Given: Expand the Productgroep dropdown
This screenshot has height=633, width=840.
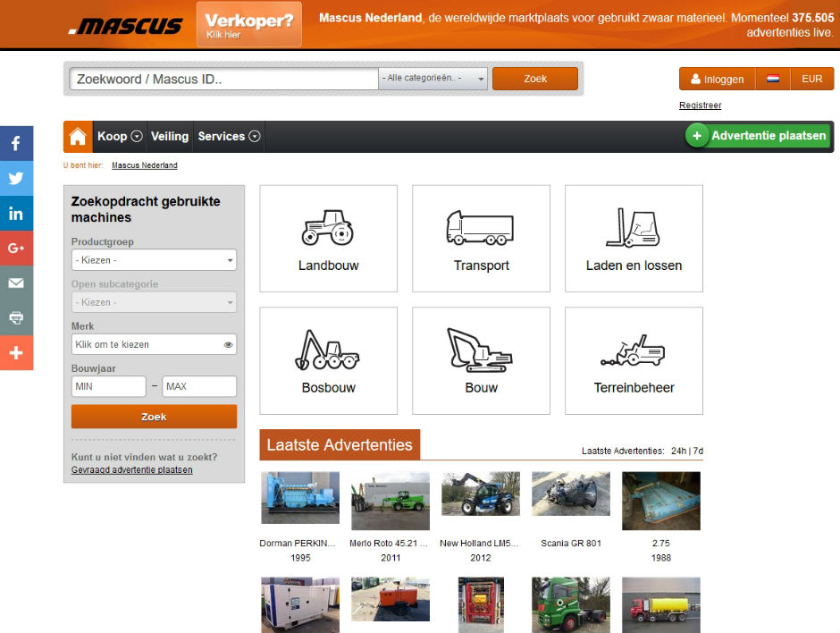Looking at the screenshot, I should pos(154,260).
